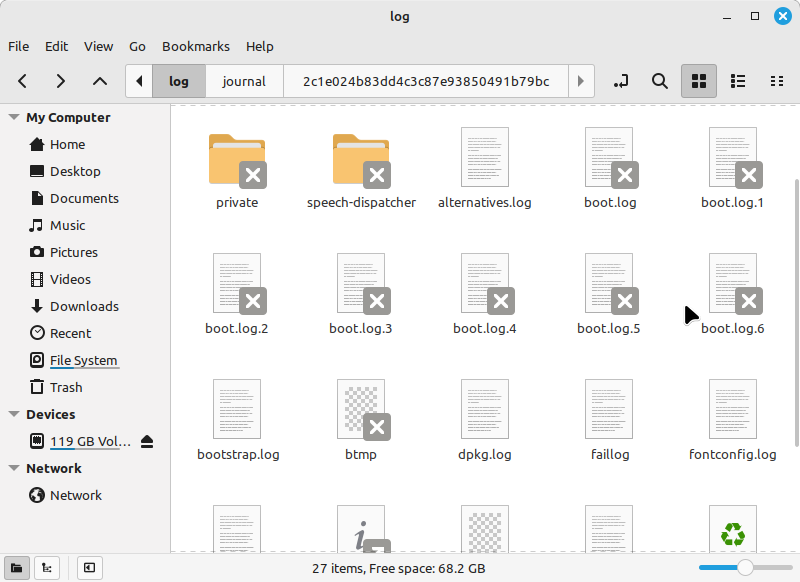
Task: Select the faillog file icon
Action: click(609, 409)
